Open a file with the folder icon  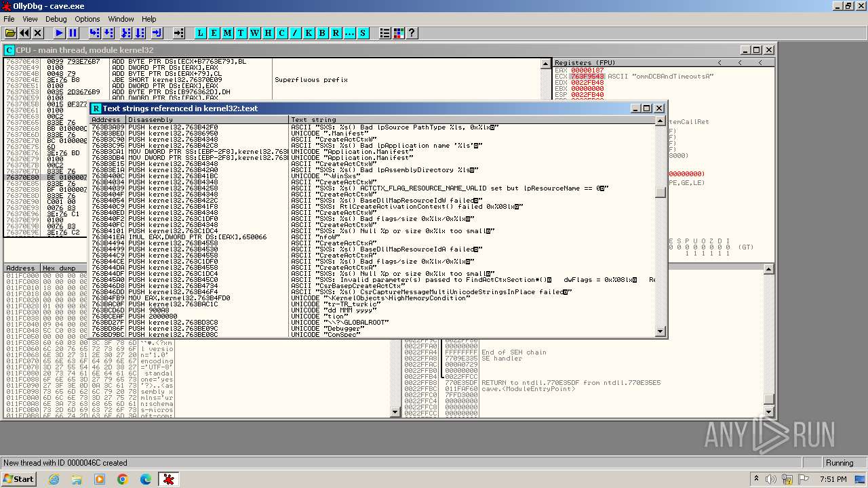coord(11,33)
